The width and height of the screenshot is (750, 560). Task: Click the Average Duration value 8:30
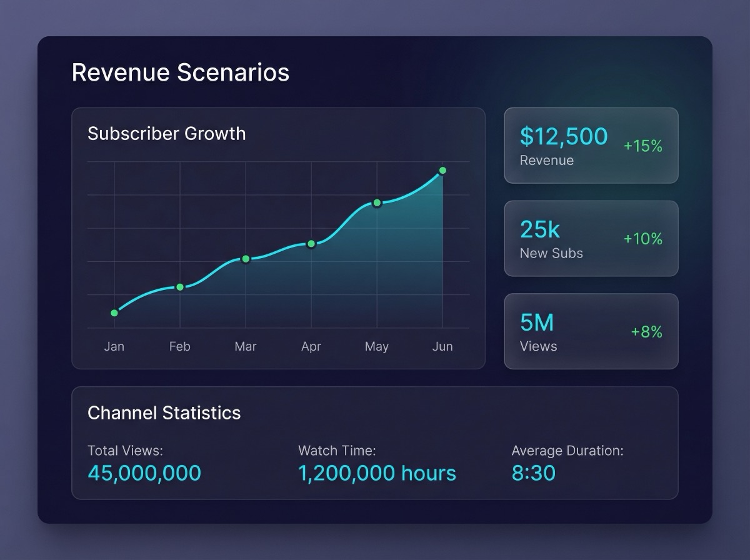tap(534, 473)
